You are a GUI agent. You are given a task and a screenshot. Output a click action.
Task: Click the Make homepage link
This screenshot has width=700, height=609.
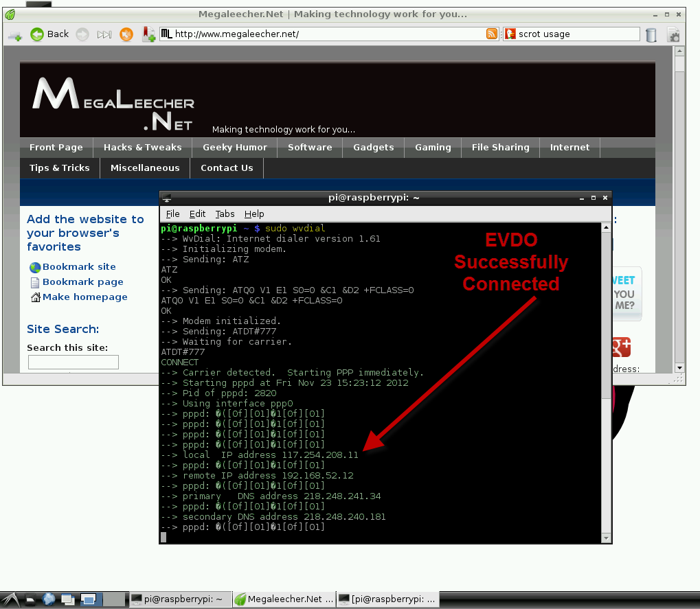[x=84, y=297]
